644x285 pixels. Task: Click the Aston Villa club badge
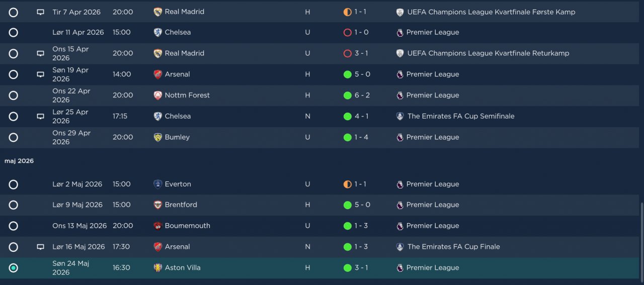(158, 268)
